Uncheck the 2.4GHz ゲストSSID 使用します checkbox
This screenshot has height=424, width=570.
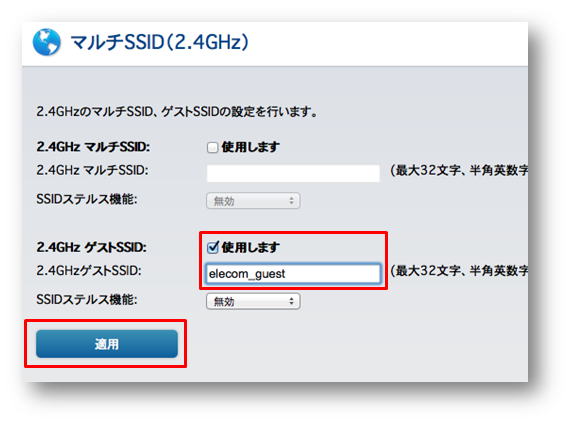point(213,247)
